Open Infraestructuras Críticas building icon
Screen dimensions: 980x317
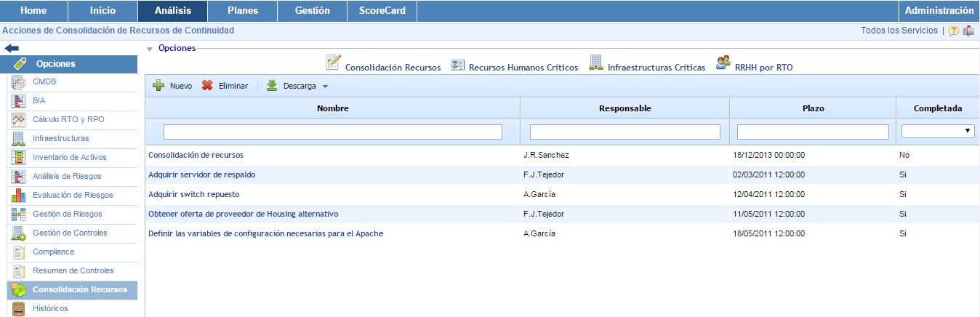click(596, 63)
